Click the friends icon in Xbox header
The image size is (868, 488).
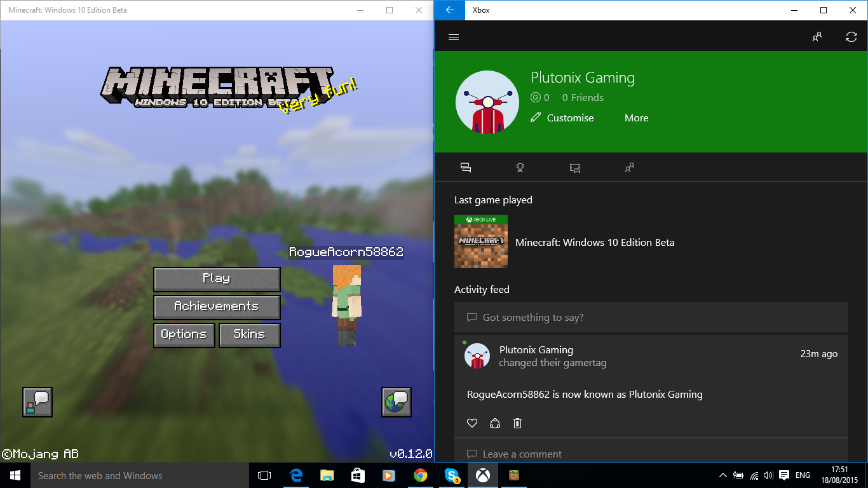pos(817,37)
